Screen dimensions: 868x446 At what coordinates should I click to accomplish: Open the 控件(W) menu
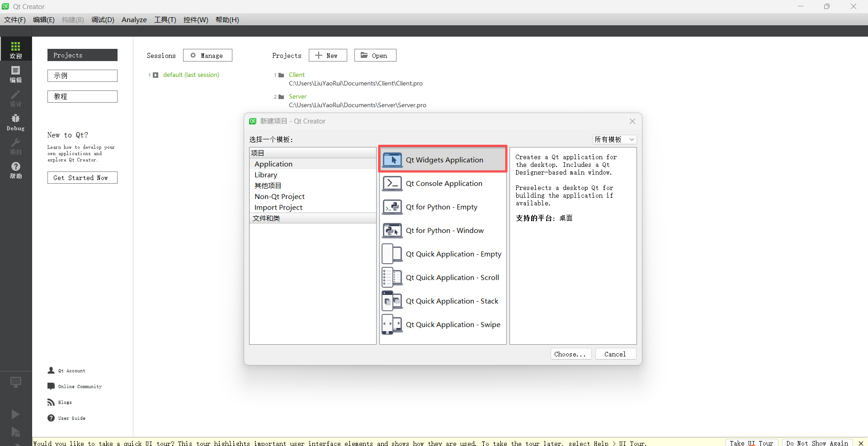[196, 19]
